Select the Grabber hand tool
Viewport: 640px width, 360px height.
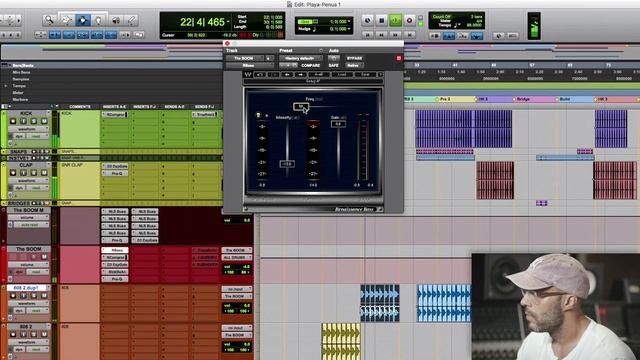99,20
